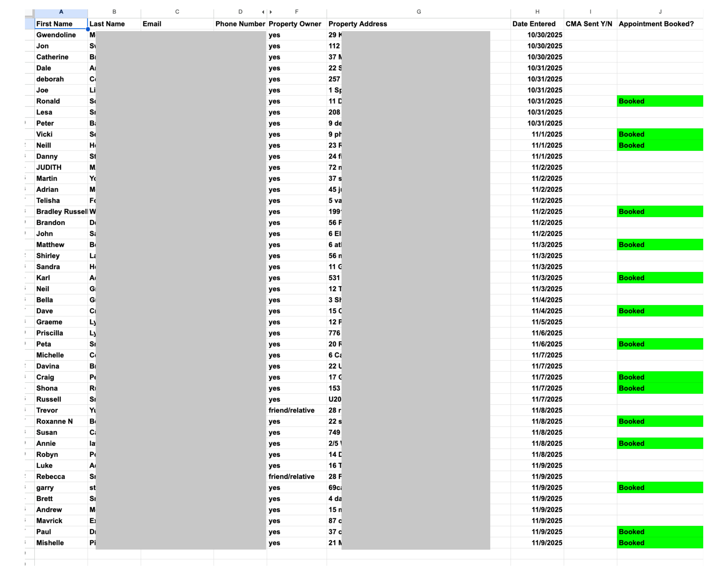Expand hidden column E via left arrow in column D
The width and height of the screenshot is (728, 575).
[x=263, y=12]
